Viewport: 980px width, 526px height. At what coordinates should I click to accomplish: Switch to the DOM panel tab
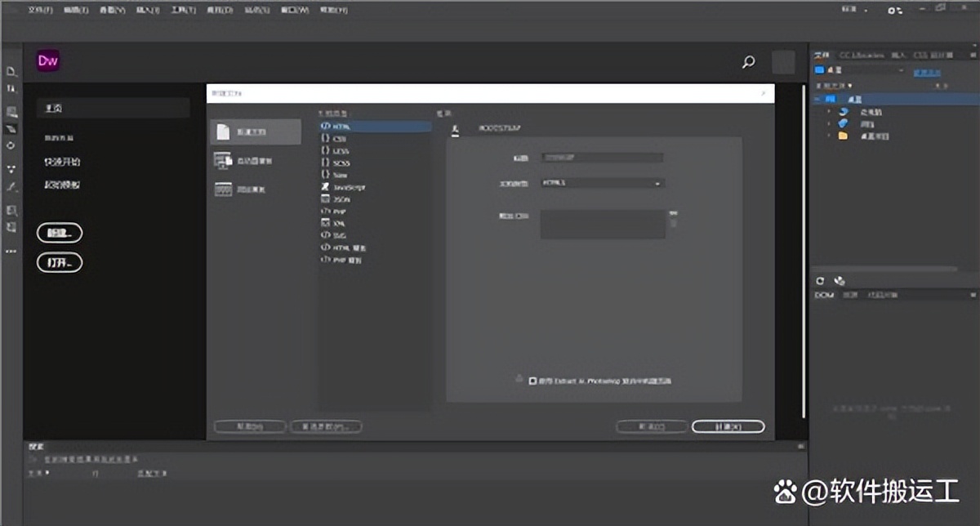[x=824, y=295]
